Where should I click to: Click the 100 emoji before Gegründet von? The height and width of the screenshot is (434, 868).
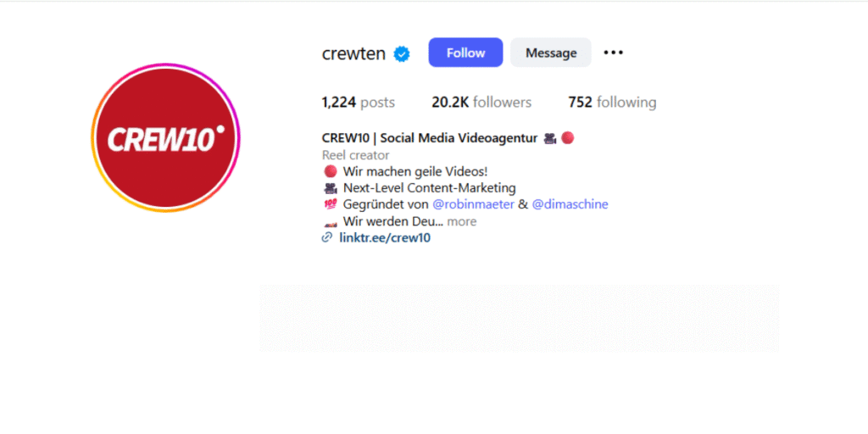click(x=330, y=204)
